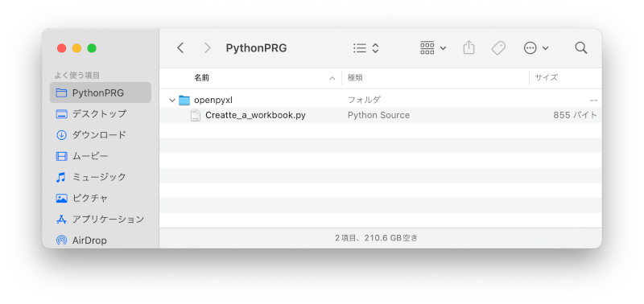Open the ellipsis action menu
The width and height of the screenshot is (644, 304).
[x=536, y=48]
